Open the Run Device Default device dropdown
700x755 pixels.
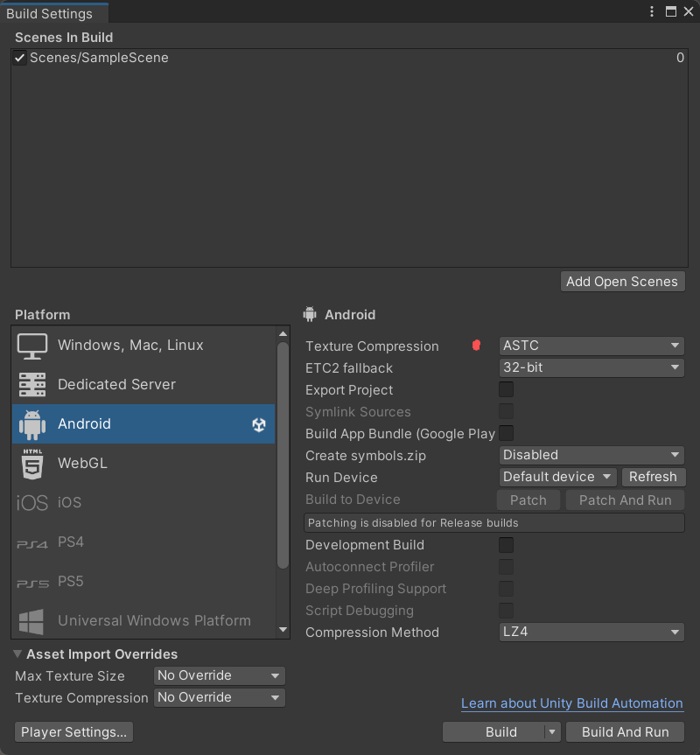coord(558,477)
